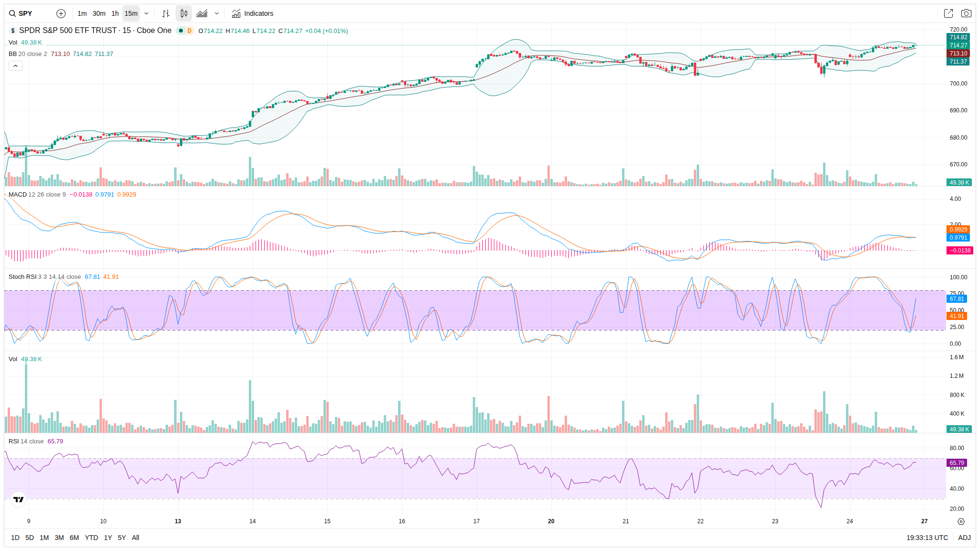Open the chart style dropdown arrow
Viewport: 980px width, 551px height.
pos(217,13)
